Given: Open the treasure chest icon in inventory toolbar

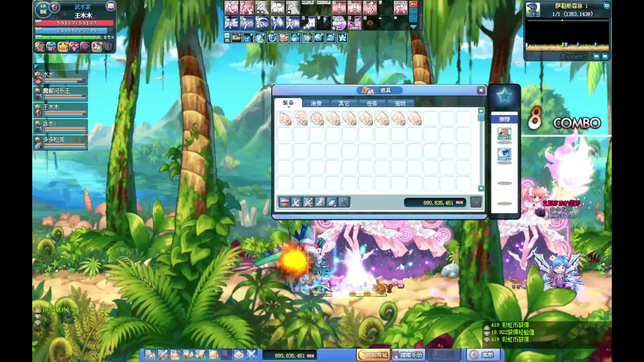Looking at the screenshot, I should pos(285,202).
